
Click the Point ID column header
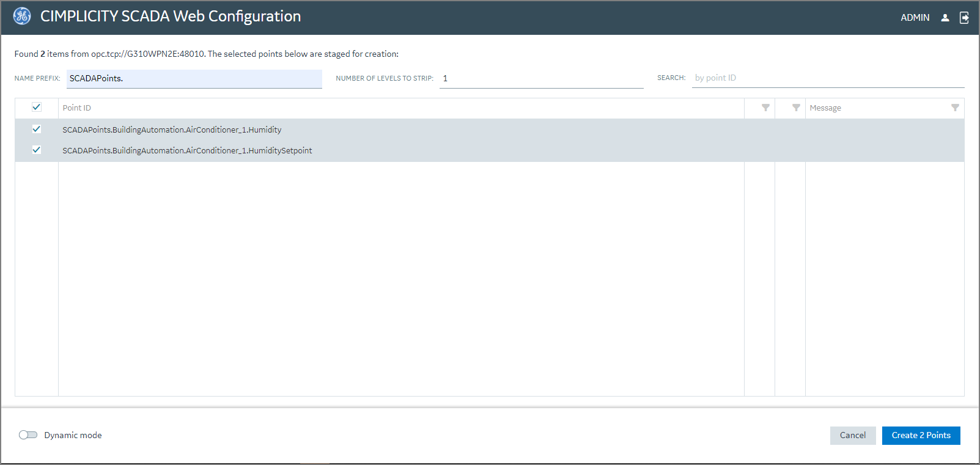tap(401, 108)
